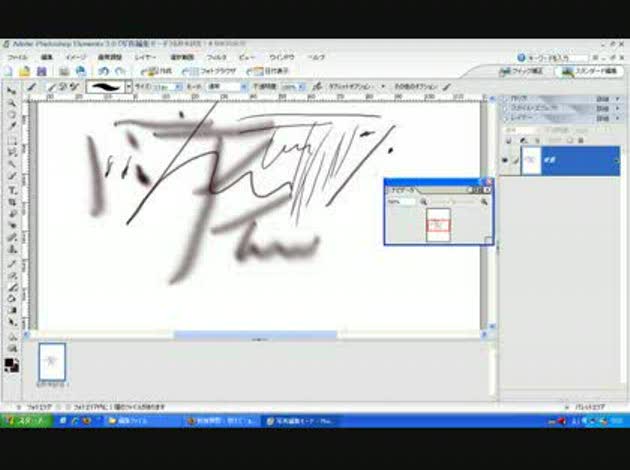This screenshot has height=470, width=630.
Task: Select the Clone Stamp tool
Action: pyautogui.click(x=12, y=250)
